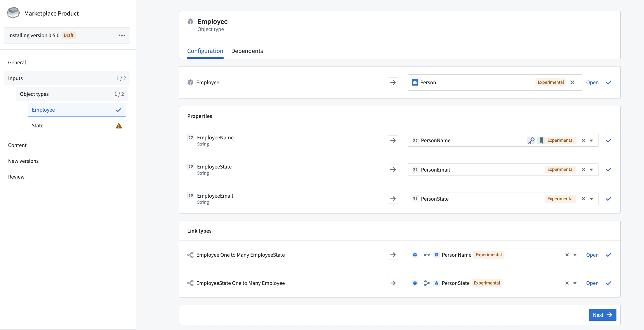
Task: Click the State warning triangle icon
Action: (x=119, y=125)
